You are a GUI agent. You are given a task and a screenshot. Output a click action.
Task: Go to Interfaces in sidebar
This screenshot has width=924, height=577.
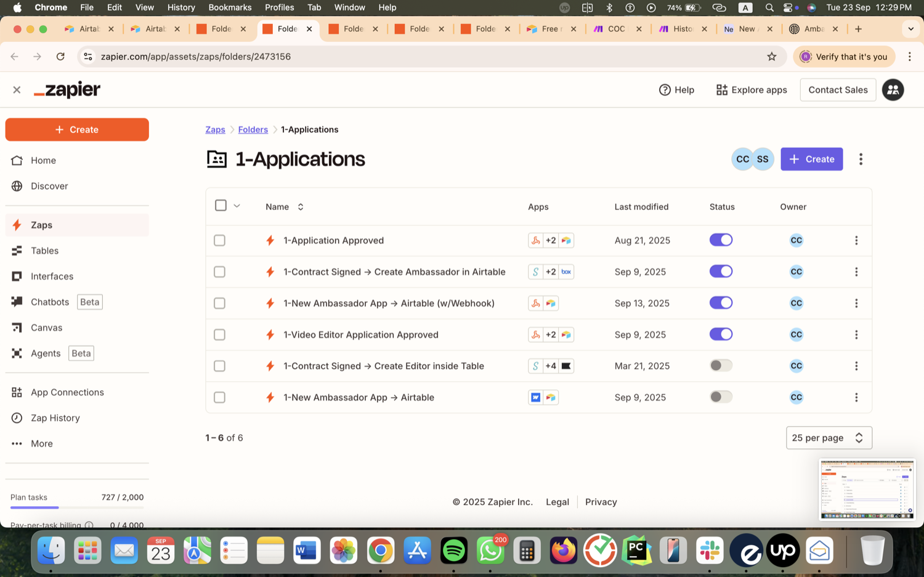click(77, 276)
